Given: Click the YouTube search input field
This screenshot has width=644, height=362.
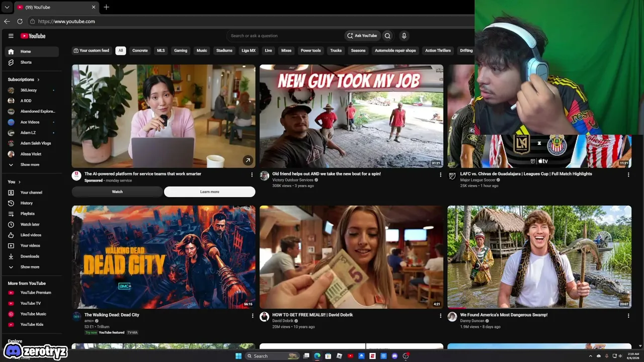Looking at the screenshot, I should tap(285, 36).
